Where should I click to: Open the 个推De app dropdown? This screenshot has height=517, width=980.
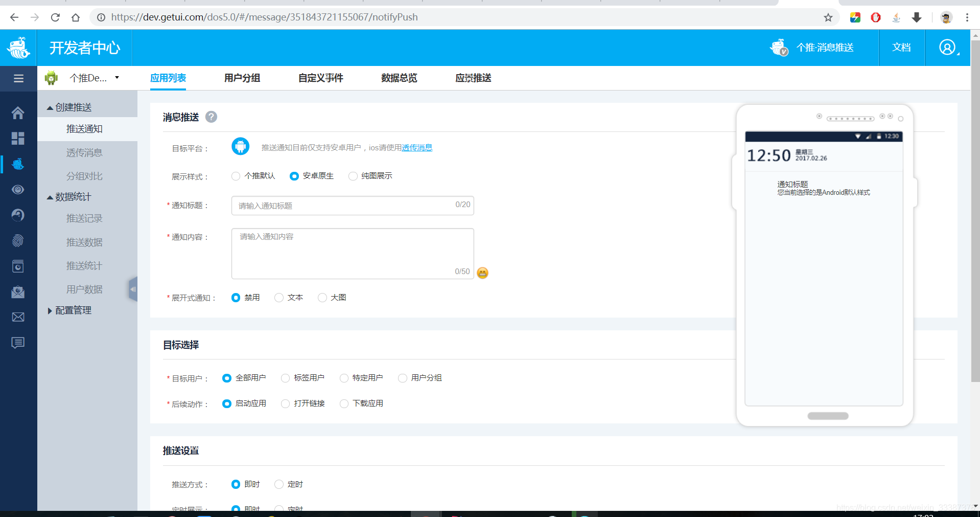click(x=95, y=78)
